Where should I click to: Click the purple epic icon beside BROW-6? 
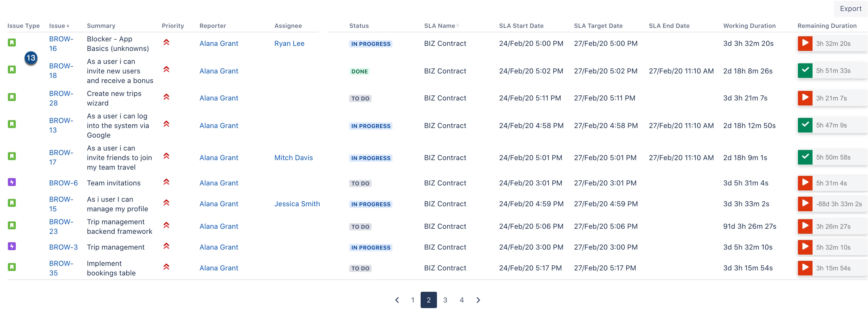(x=12, y=182)
